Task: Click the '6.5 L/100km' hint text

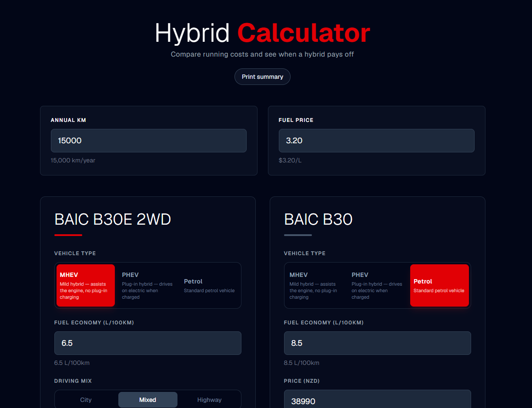Action: (72, 363)
